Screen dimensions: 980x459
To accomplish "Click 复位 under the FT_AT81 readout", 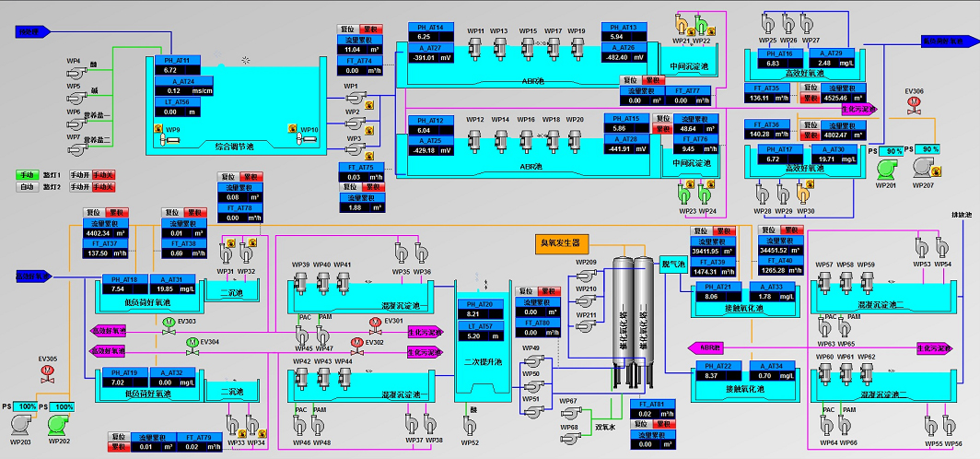I will point(641,423).
